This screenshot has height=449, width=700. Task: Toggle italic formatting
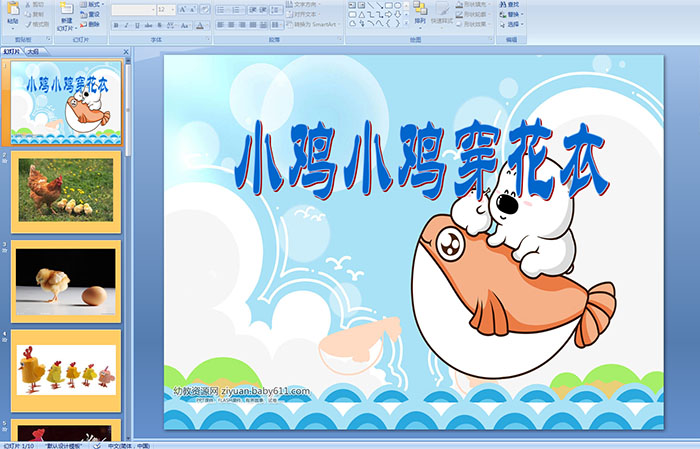[x=126, y=25]
